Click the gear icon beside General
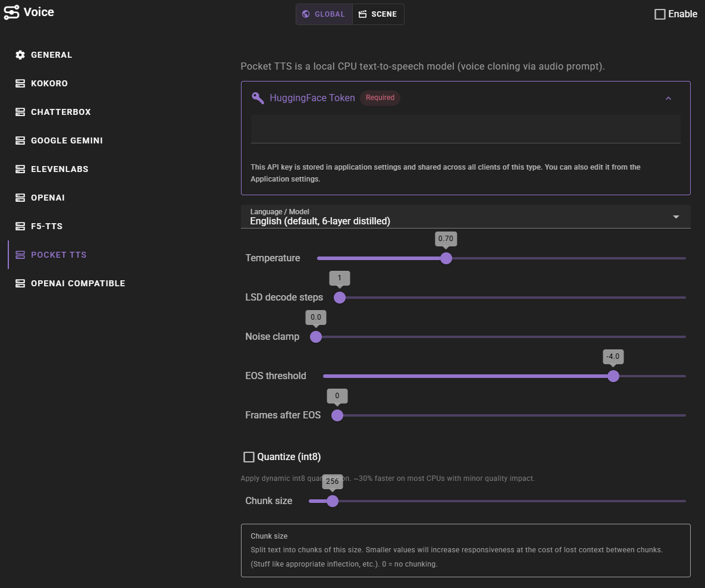 (20, 55)
